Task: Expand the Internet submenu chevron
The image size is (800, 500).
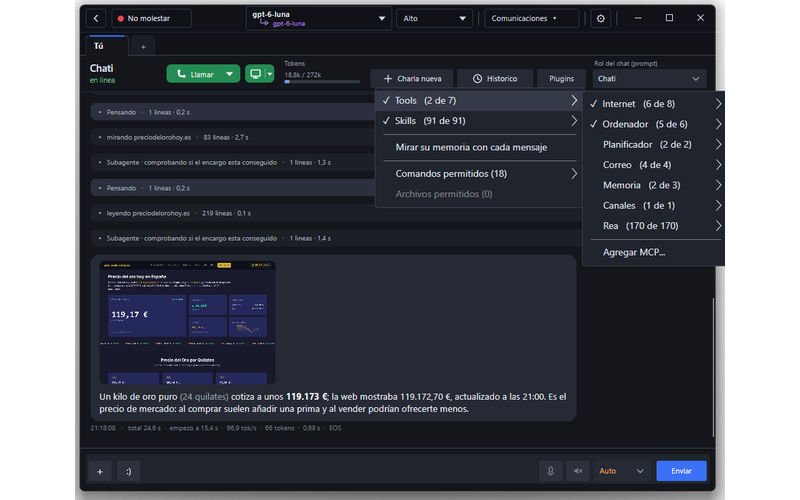Action: [x=718, y=104]
